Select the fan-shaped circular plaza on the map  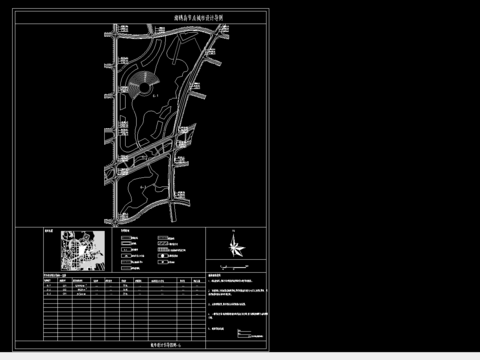(143, 84)
